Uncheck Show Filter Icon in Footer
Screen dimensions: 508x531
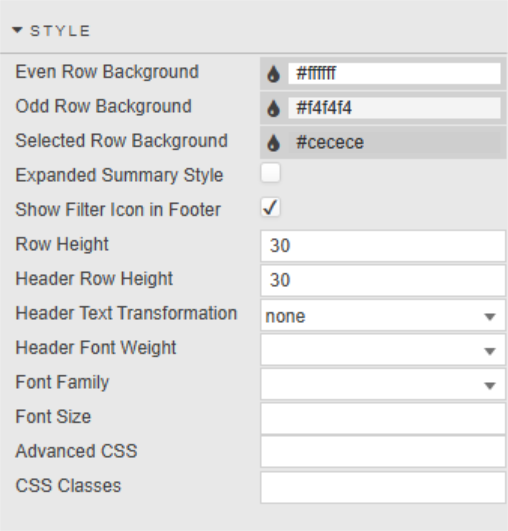(x=271, y=207)
